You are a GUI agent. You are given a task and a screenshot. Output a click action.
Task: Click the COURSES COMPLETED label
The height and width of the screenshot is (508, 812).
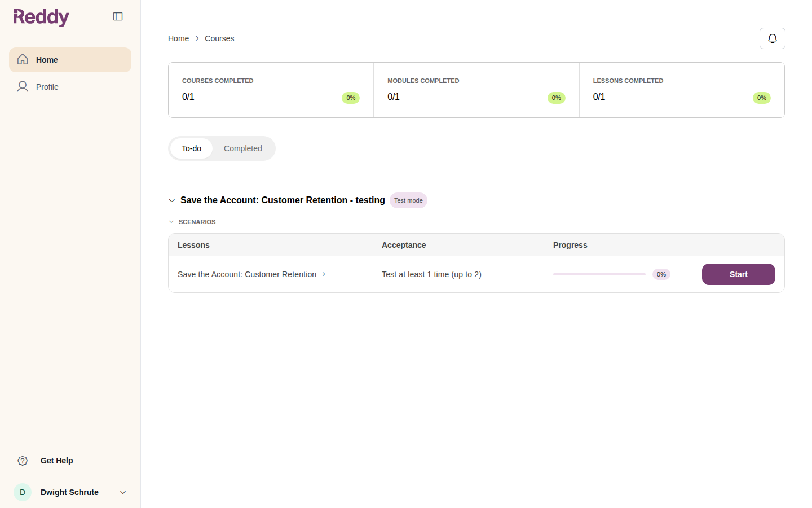coord(218,81)
